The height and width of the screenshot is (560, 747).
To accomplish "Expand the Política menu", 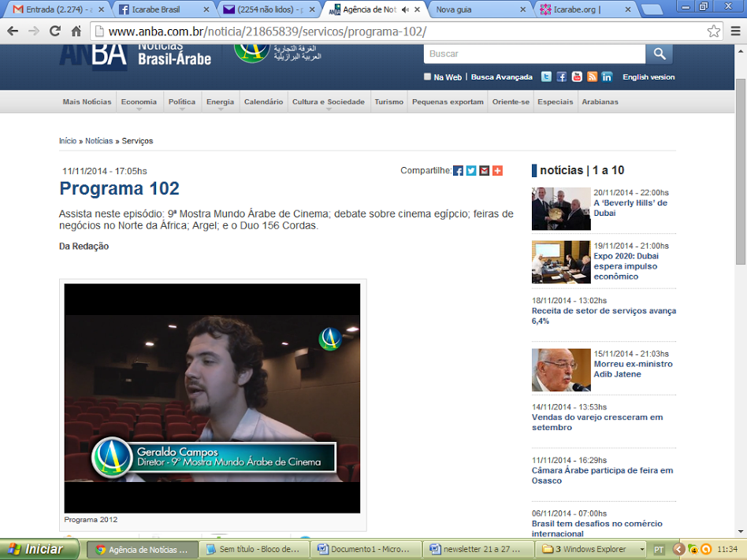I will 181,102.
